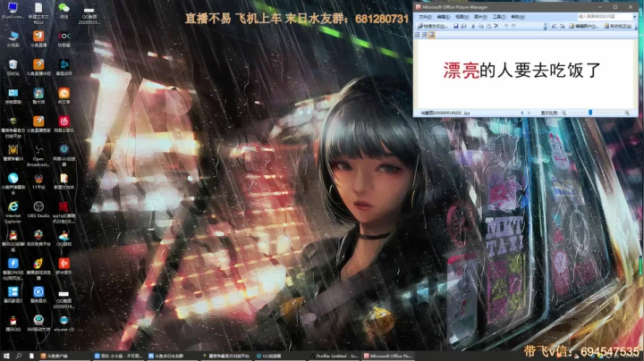
Task: Switch to Microsoft Office Picture Manager taskbar item
Action: pos(387,356)
